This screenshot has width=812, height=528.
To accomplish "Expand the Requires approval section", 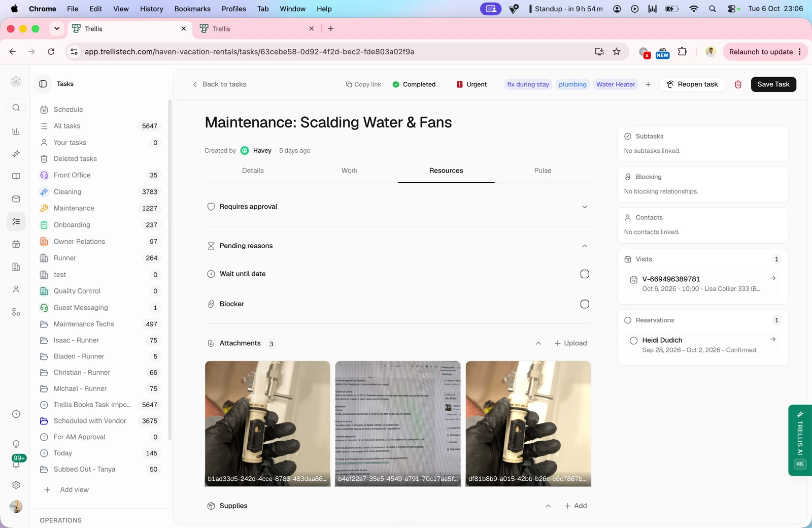I will click(x=585, y=207).
